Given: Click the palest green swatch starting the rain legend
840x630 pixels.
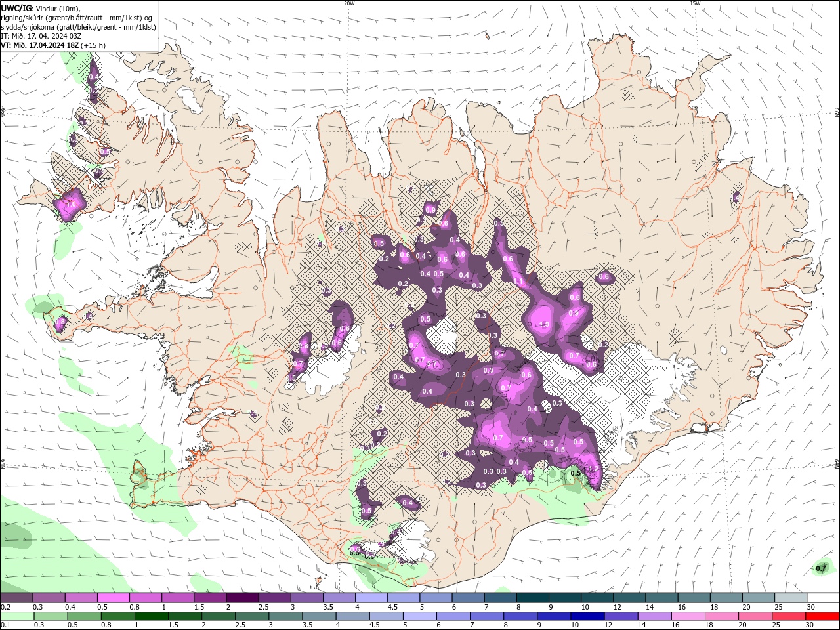Looking at the screenshot, I should pyautogui.click(x=16, y=616).
